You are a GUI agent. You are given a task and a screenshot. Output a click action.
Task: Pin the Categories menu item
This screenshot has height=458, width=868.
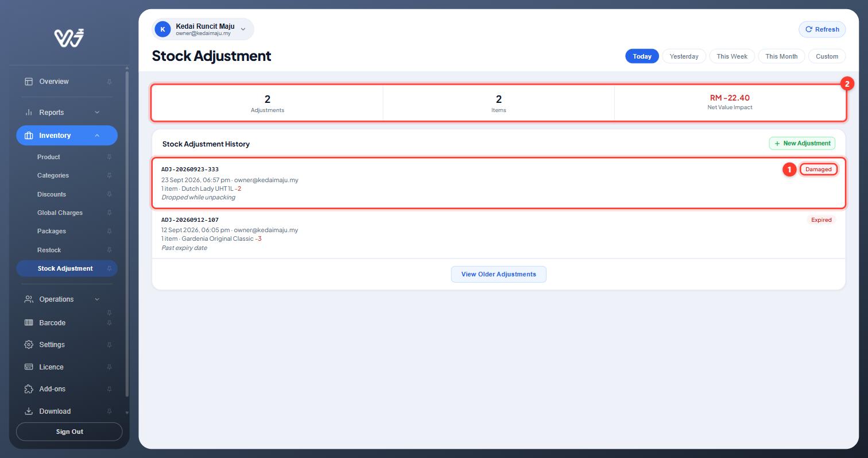click(x=109, y=176)
